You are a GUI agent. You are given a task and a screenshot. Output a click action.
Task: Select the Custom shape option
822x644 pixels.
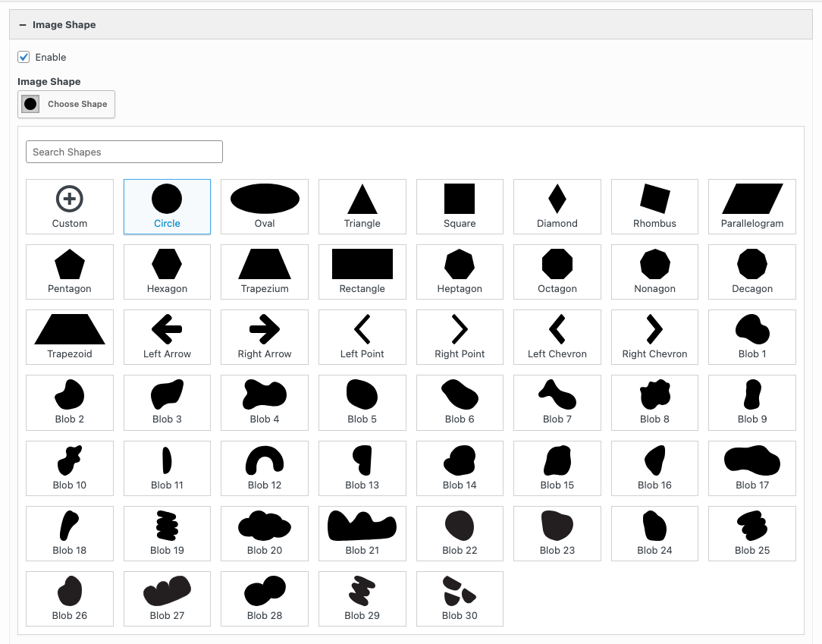click(x=70, y=206)
